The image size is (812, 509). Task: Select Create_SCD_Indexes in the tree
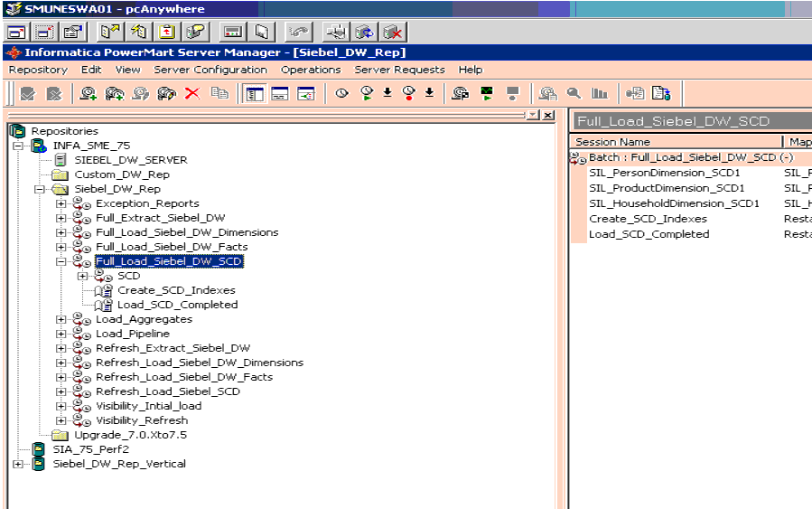[176, 291]
